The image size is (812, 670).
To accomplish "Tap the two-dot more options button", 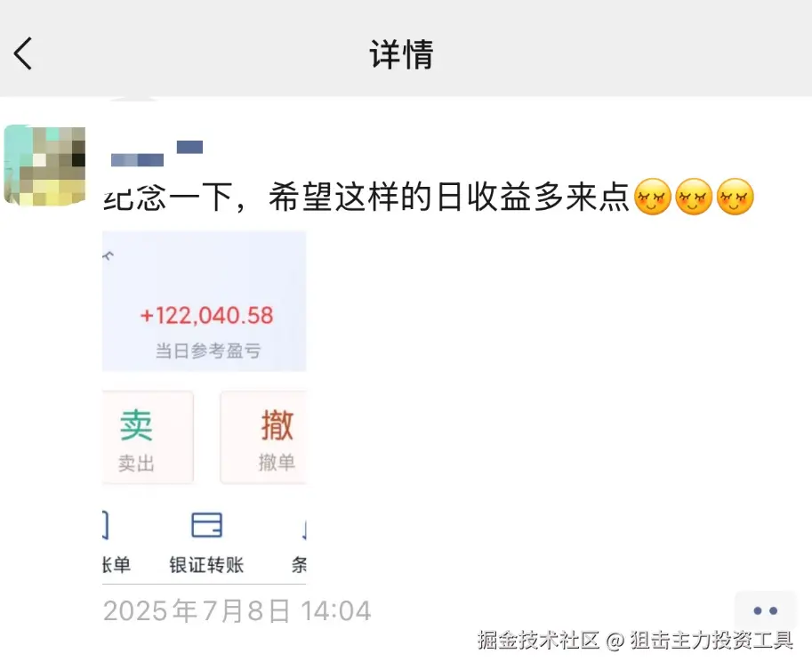I will tap(765, 610).
